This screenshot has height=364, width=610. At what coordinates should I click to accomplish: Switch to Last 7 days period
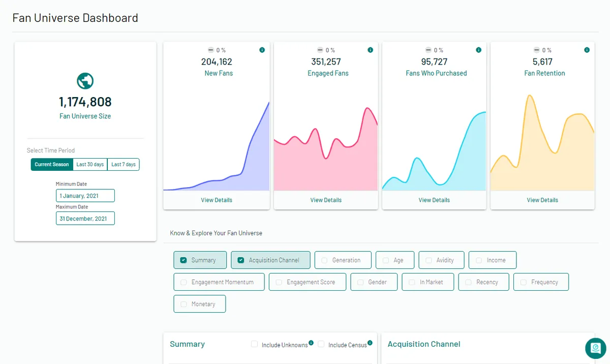click(124, 164)
